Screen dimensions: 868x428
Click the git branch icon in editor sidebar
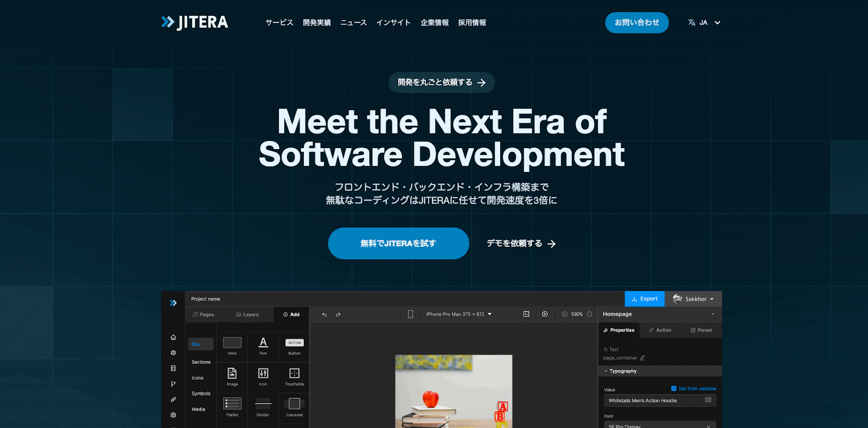coord(173,384)
